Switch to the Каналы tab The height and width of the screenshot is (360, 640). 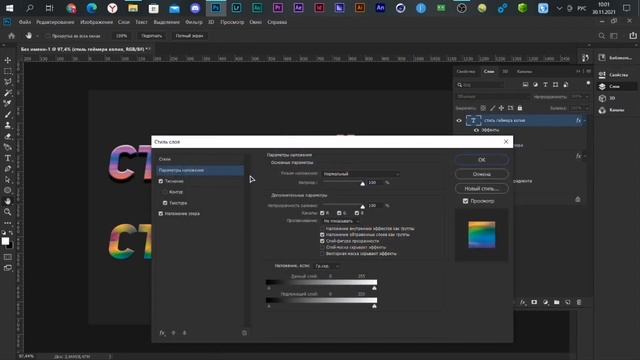click(524, 71)
